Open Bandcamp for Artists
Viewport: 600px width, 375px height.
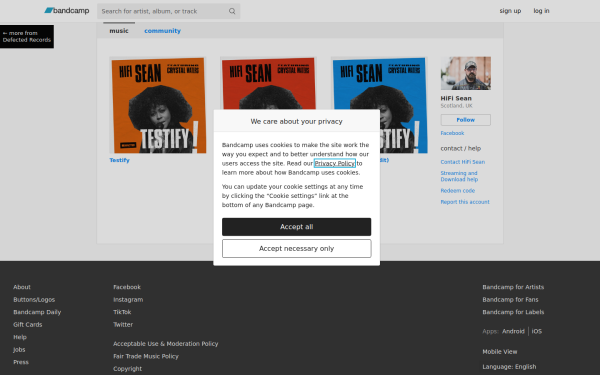[x=513, y=287]
